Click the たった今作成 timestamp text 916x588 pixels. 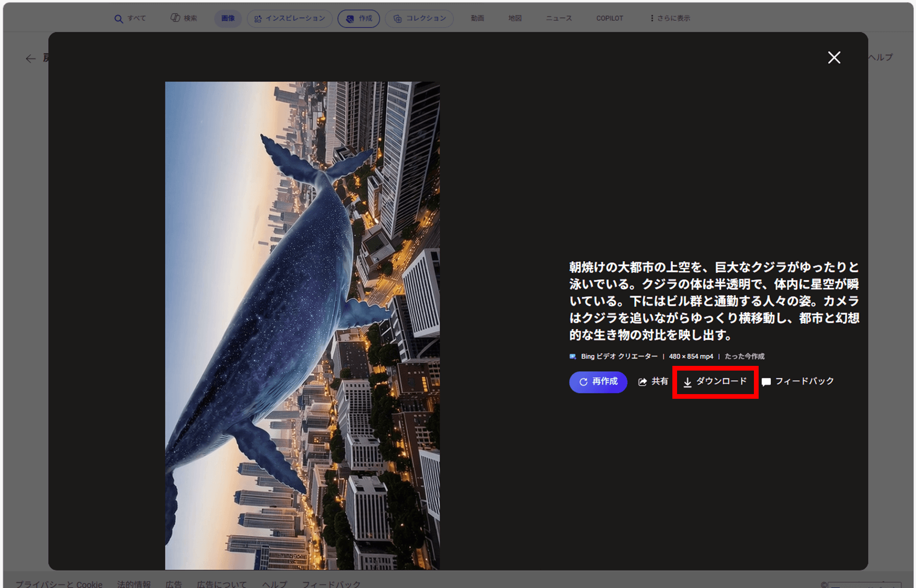tap(745, 356)
